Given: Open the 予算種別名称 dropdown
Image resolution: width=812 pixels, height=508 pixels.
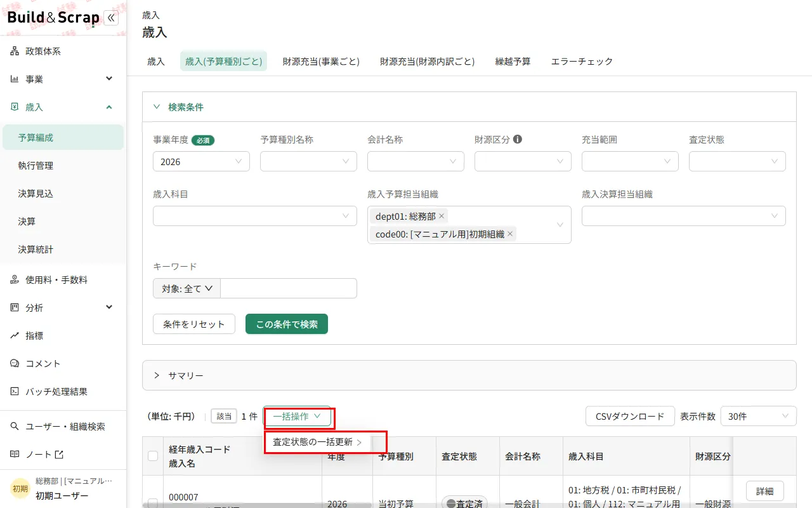Looking at the screenshot, I should click(x=308, y=161).
